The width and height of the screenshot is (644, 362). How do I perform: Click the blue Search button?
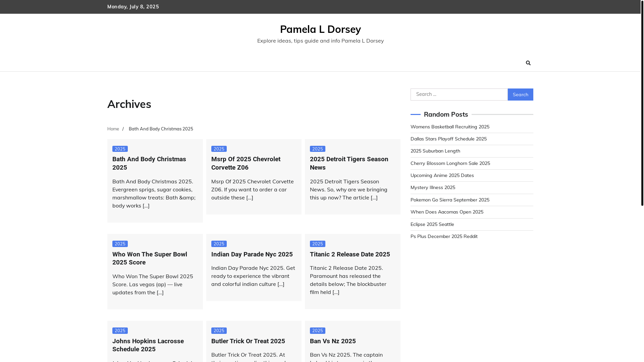(x=520, y=95)
